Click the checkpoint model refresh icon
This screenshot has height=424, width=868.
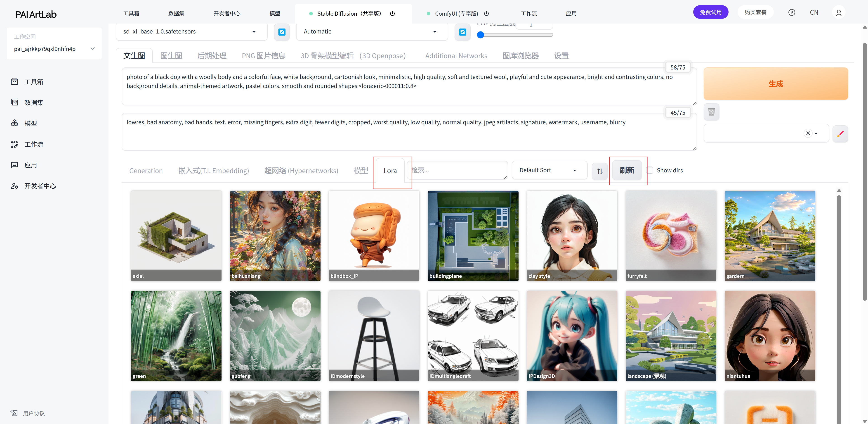pyautogui.click(x=282, y=32)
